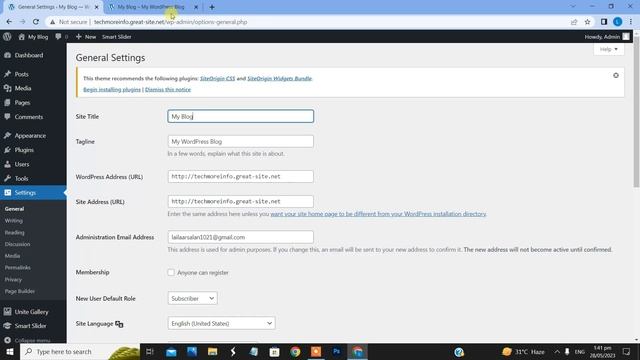The image size is (640, 360).
Task: Open the WordPress logo menu in admin bar
Action: tap(7, 37)
